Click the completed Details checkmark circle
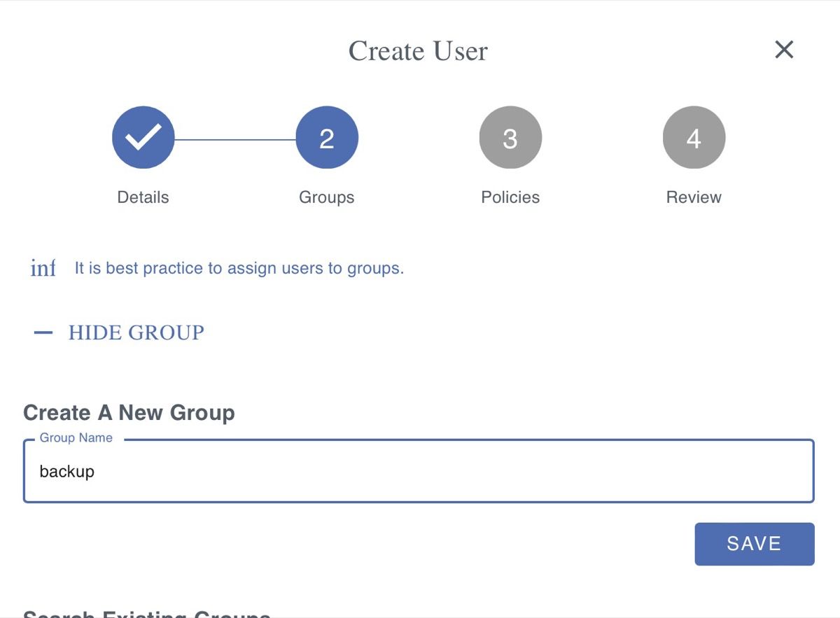This screenshot has height=618, width=840. [x=143, y=137]
